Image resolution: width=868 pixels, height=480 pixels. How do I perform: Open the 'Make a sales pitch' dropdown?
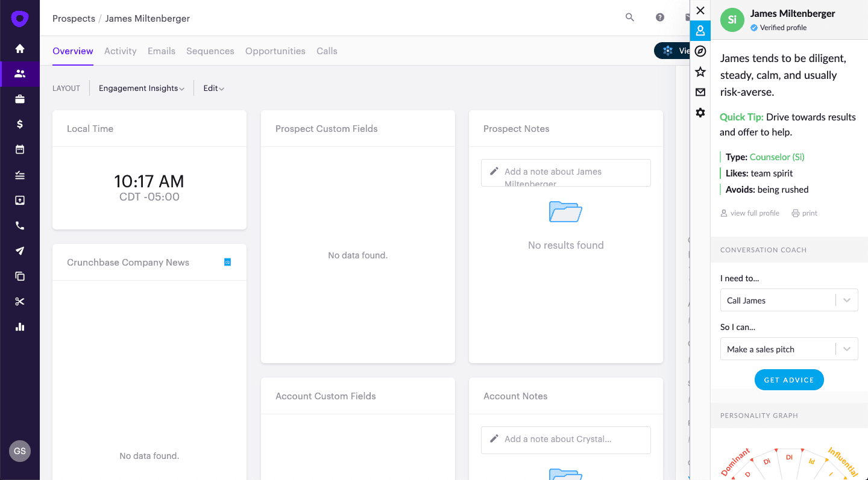pos(788,349)
